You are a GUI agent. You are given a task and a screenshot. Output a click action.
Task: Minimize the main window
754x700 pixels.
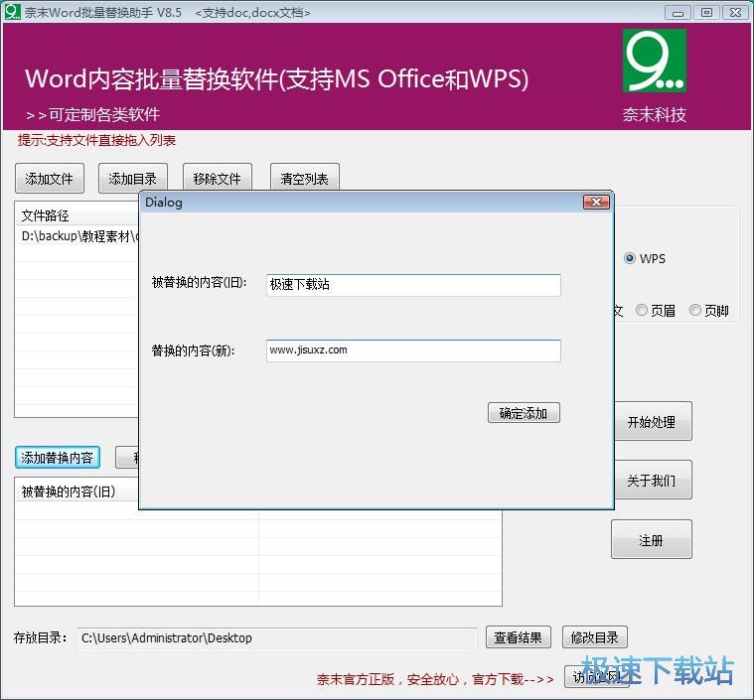[x=678, y=13]
